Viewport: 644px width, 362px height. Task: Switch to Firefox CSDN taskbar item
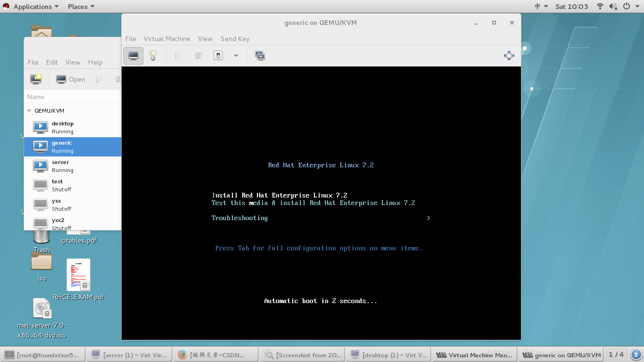[216, 355]
